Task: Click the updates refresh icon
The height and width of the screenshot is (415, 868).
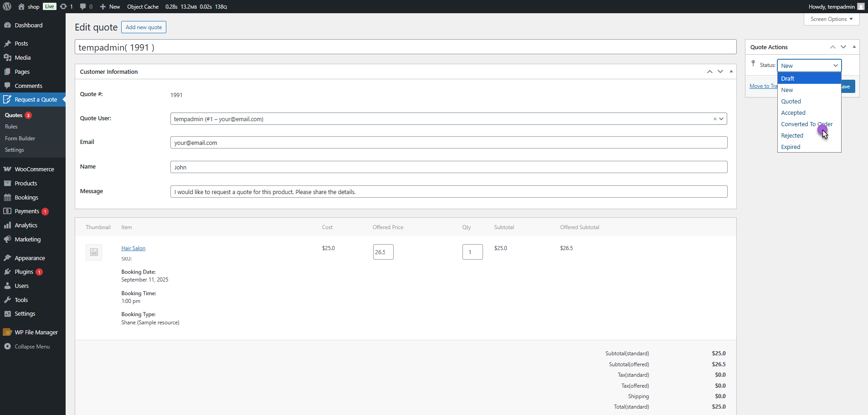Action: tap(63, 6)
